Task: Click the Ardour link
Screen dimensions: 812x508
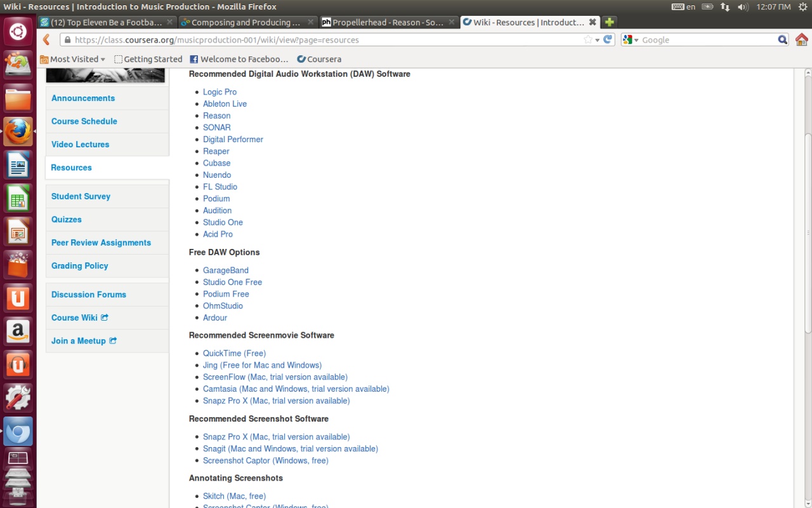Action: pyautogui.click(x=215, y=317)
